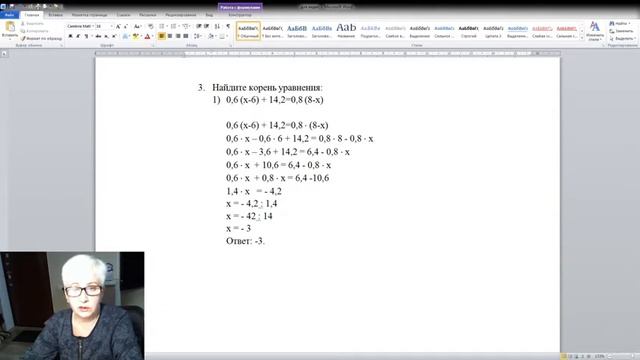Image resolution: width=640 pixels, height=360 pixels.
Task: Select the Print Layout view icon
Action: [x=564, y=356]
